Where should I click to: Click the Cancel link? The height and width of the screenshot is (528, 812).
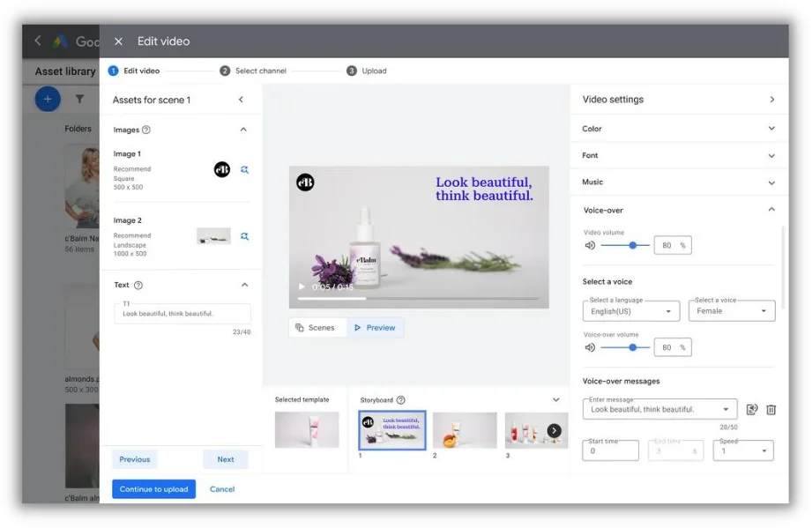pyautogui.click(x=222, y=489)
